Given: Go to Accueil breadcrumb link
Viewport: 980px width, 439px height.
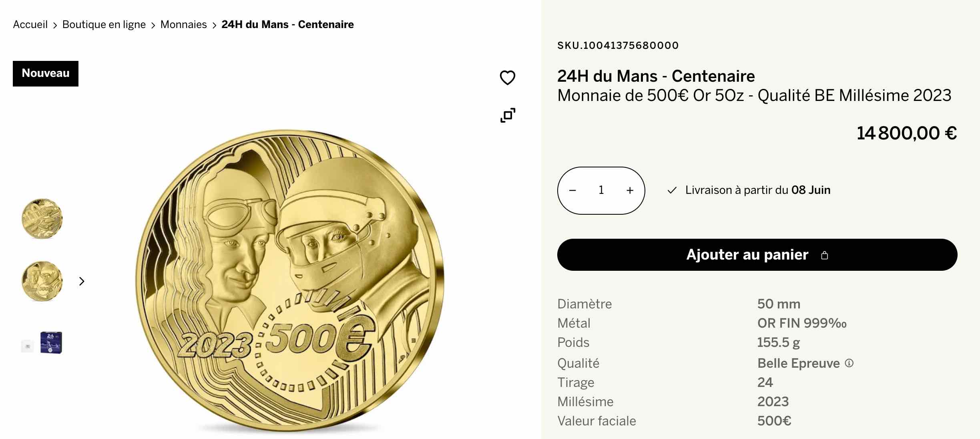Looking at the screenshot, I should click(30, 24).
